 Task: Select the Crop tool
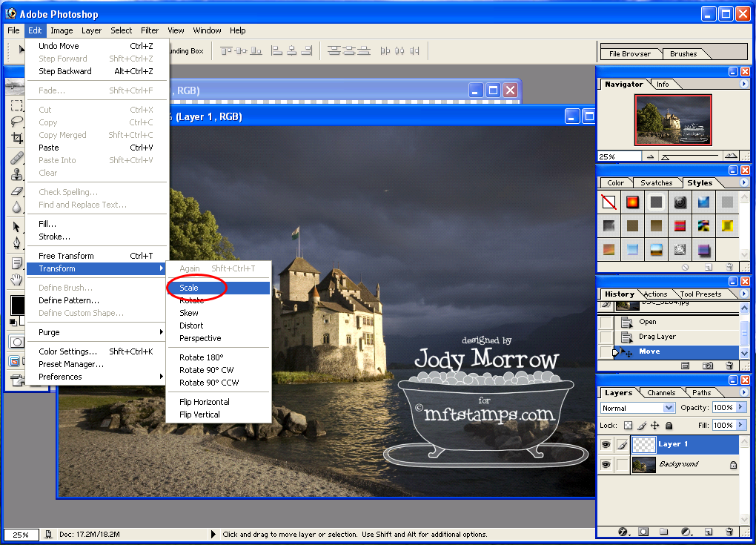tap(16, 138)
